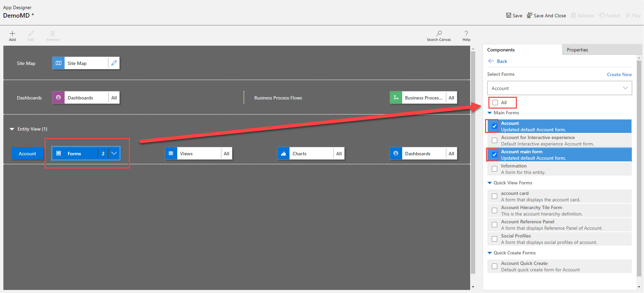Click the components panel scrollbar
The image size is (644, 293).
tap(639, 168)
